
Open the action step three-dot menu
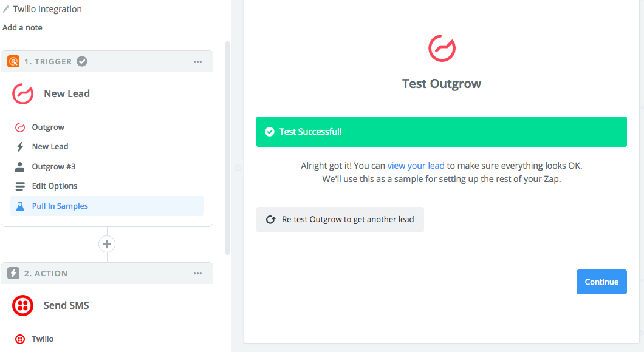[197, 273]
